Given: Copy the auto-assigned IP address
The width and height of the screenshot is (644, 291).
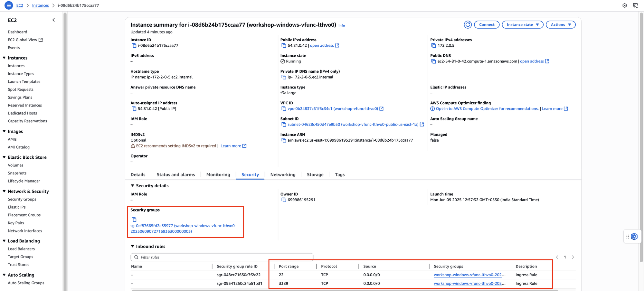Looking at the screenshot, I should (134, 109).
